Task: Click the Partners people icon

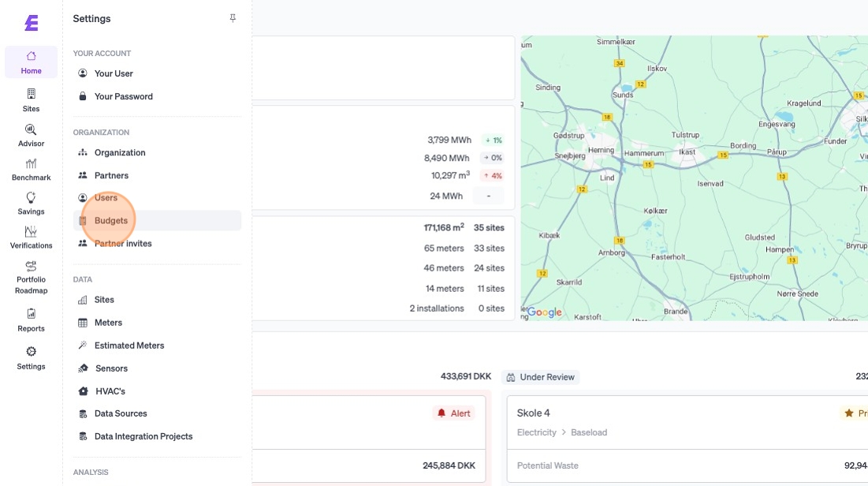Action: tap(83, 175)
